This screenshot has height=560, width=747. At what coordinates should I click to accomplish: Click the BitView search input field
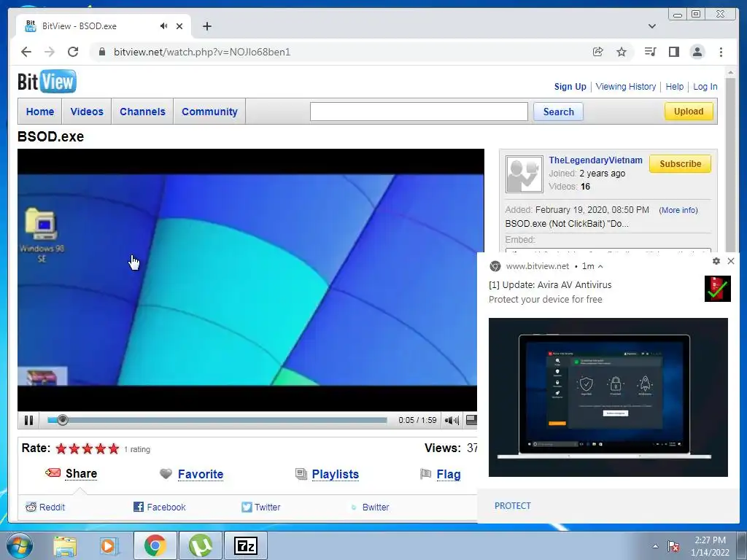pos(419,112)
